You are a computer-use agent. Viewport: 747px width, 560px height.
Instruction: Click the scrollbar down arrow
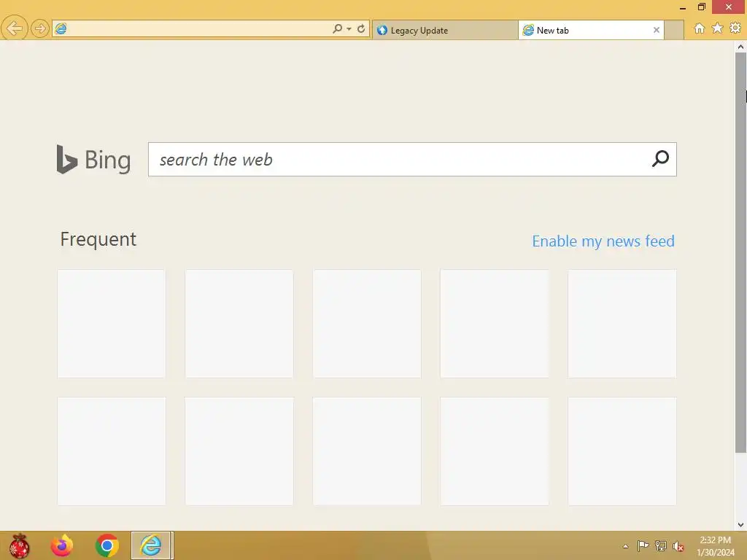740,525
